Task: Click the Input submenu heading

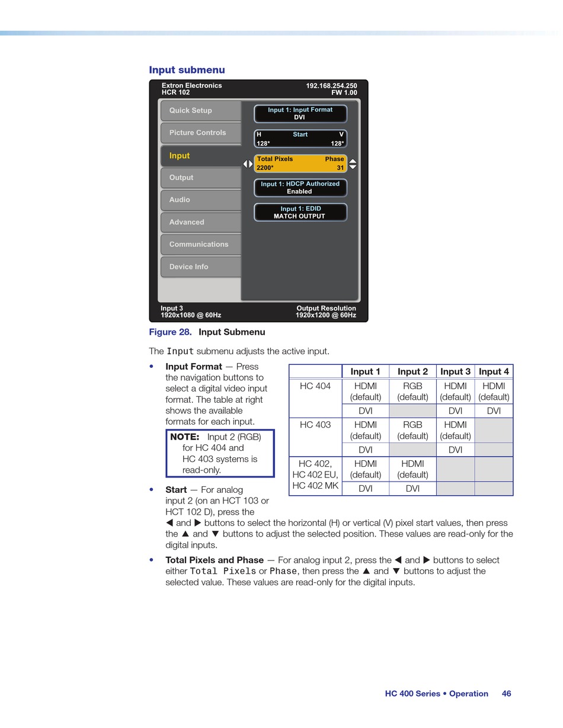Action: [x=187, y=70]
